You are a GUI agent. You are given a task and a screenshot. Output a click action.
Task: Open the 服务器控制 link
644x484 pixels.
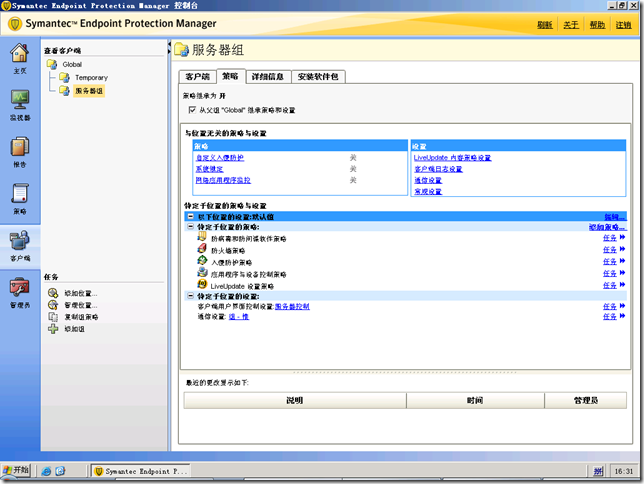[292, 307]
